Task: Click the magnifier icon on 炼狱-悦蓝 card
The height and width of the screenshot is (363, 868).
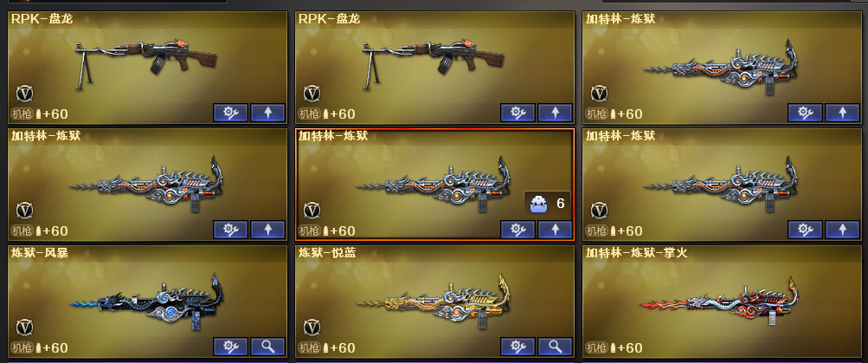Action: tap(556, 347)
